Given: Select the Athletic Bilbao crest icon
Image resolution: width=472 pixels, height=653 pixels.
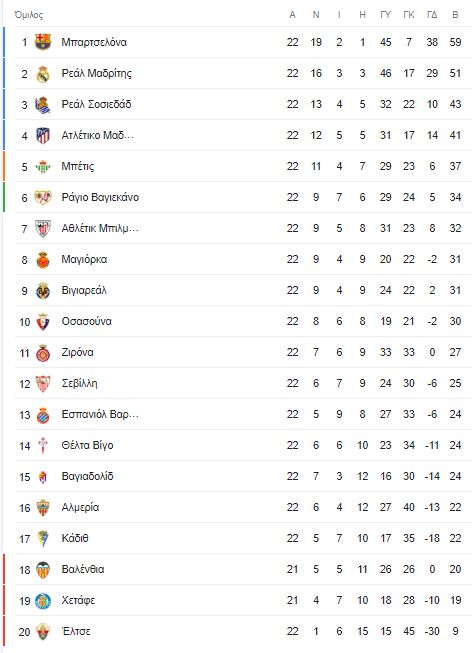Looking at the screenshot, I should (43, 229).
